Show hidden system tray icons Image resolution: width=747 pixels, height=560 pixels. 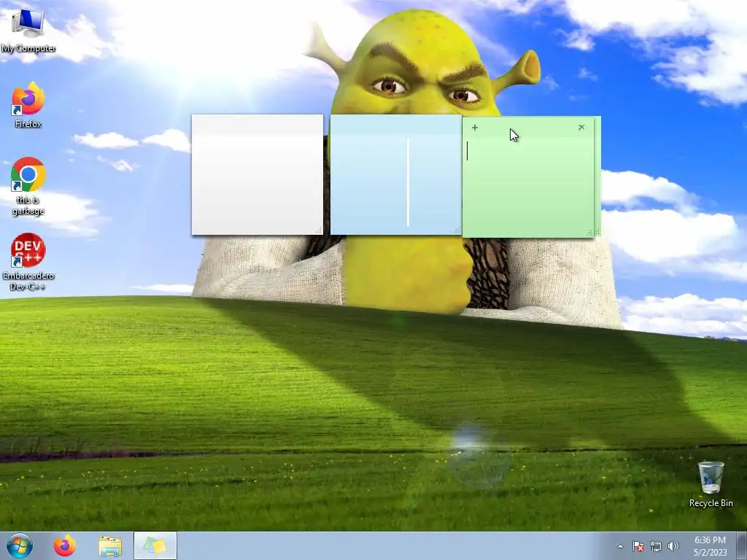[620, 546]
